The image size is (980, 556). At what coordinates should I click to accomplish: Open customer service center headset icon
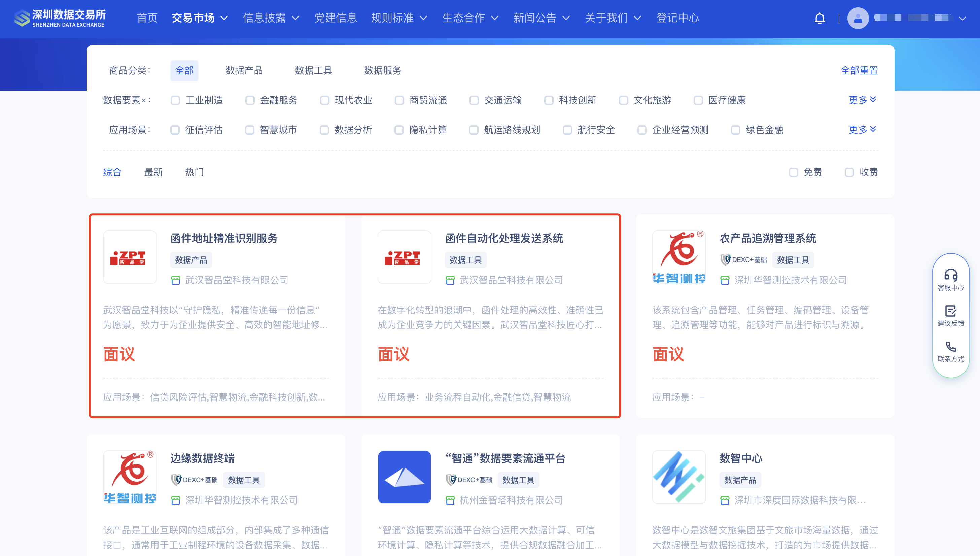pos(950,275)
